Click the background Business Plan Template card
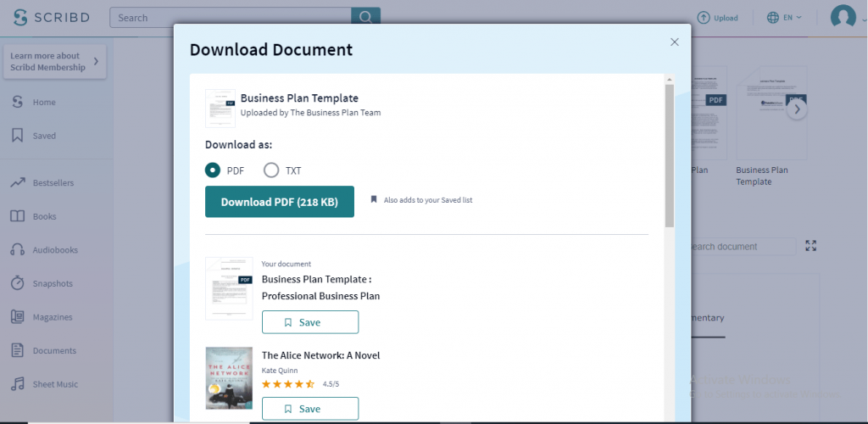The height and width of the screenshot is (424, 868). pyautogui.click(x=771, y=126)
